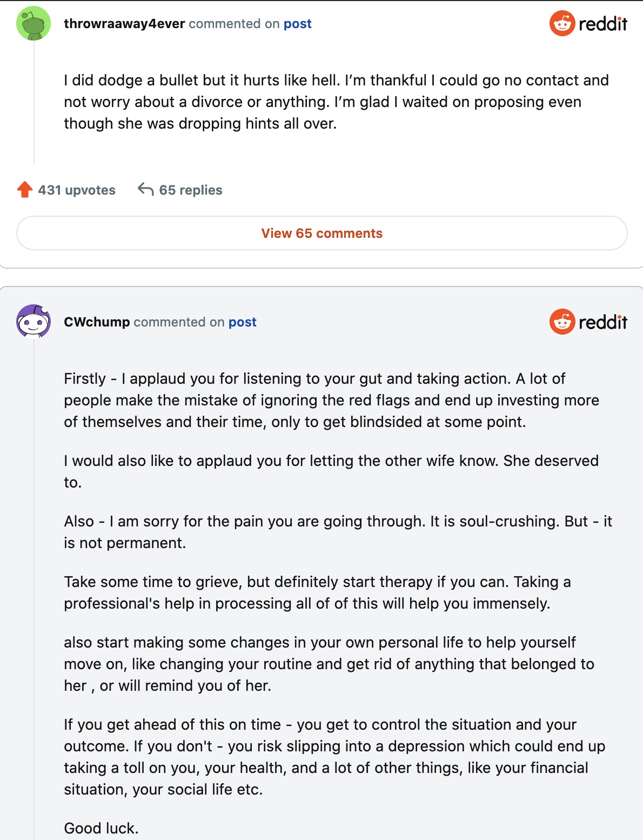The image size is (643, 840).
Task: Open throwraaway4ever's user profile name
Action: click(x=124, y=24)
